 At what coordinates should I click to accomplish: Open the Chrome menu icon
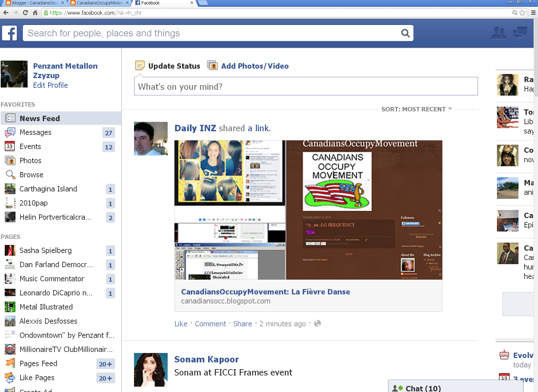click(x=533, y=13)
